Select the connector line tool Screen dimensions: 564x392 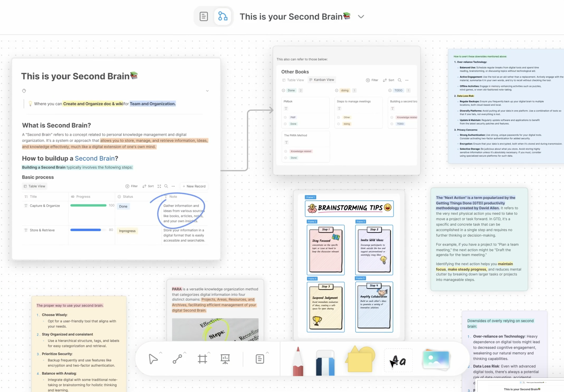[177, 359]
